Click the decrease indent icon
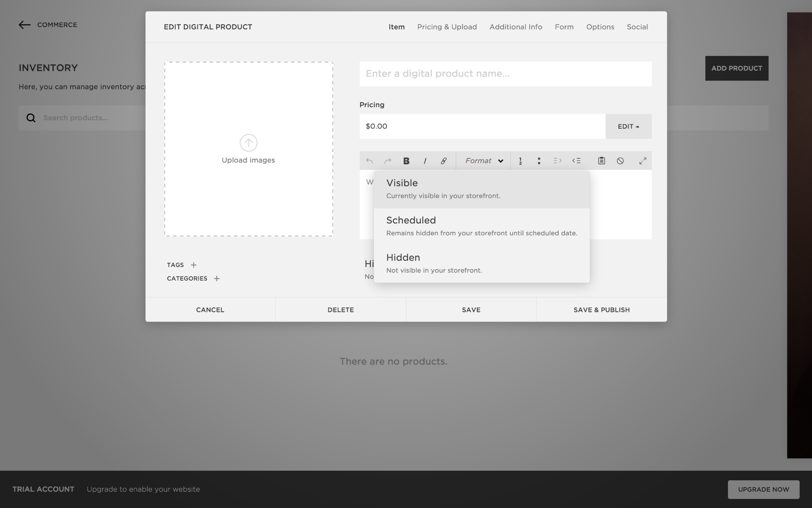This screenshot has width=812, height=508. (576, 161)
